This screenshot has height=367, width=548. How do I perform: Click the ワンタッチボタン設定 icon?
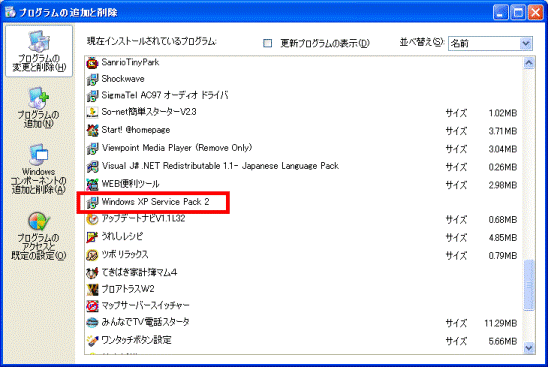click(x=92, y=340)
